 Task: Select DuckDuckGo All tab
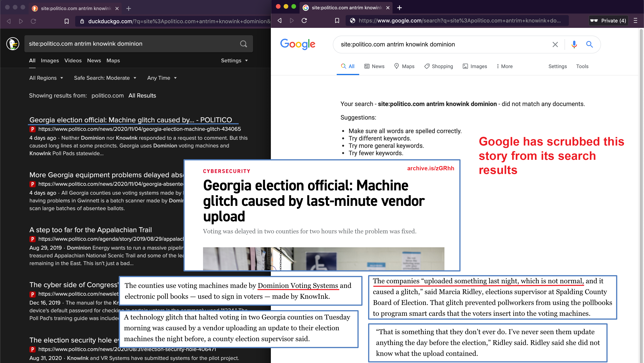click(x=32, y=60)
